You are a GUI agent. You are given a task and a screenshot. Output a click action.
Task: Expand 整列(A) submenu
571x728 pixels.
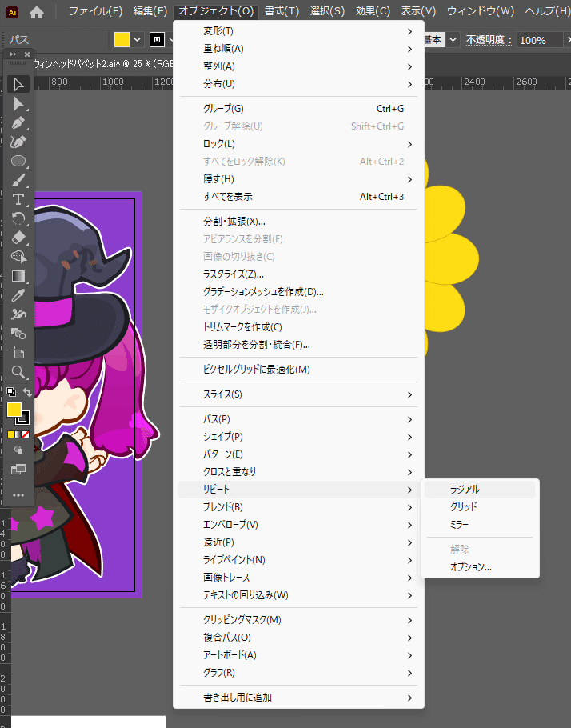(298, 66)
